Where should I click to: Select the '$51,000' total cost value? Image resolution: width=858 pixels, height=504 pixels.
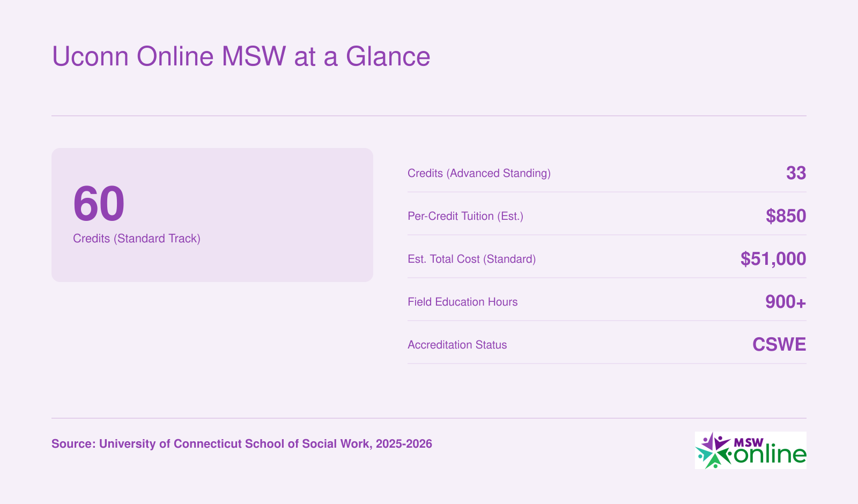click(x=773, y=259)
